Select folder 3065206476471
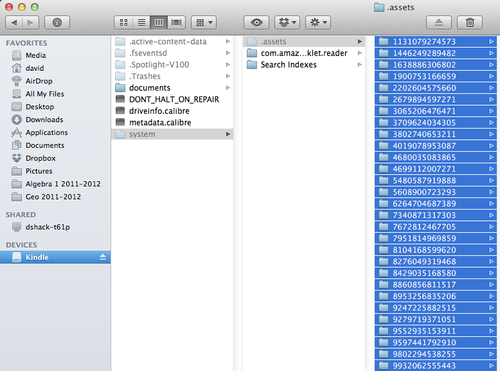This screenshot has width=500, height=371. 436,111
